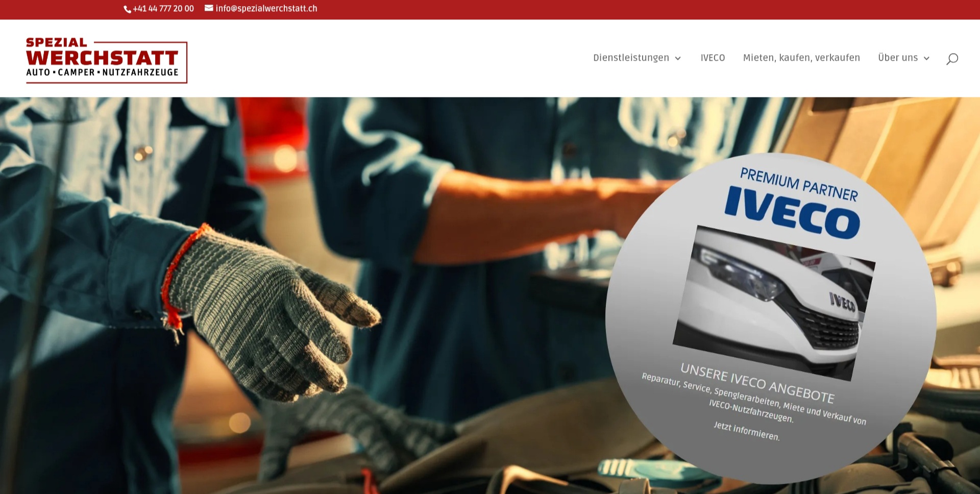Screen dimensions: 980x494
Task: Click the envelope email icon
Action: click(209, 8)
